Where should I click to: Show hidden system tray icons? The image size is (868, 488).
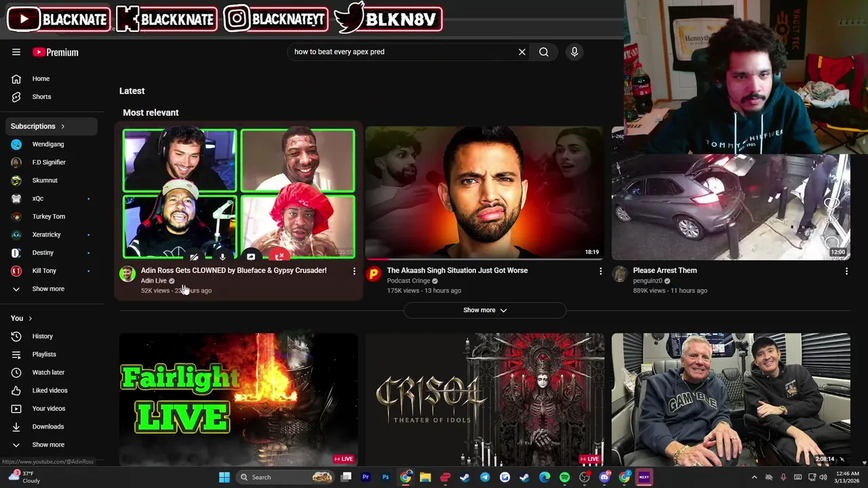(754, 477)
